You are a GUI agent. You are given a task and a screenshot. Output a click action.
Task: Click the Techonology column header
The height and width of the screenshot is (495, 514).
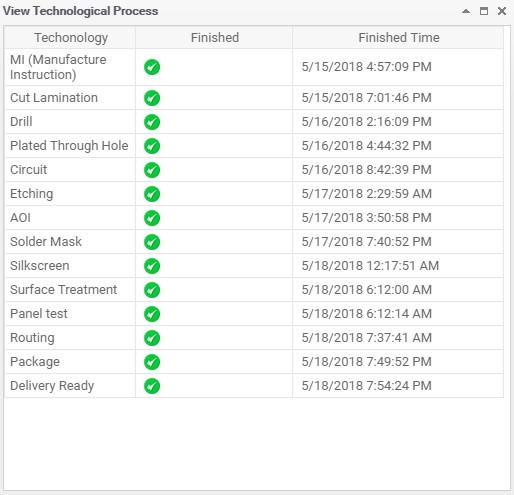(x=70, y=38)
